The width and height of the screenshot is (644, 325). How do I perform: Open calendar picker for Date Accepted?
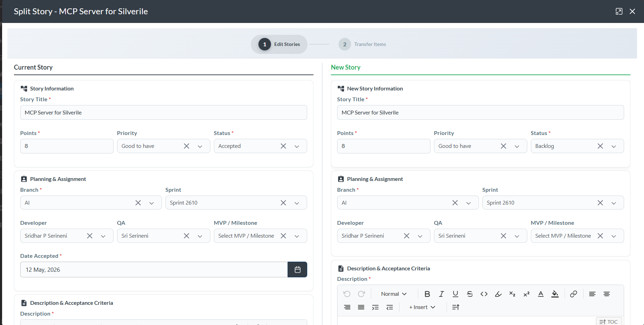(x=297, y=270)
